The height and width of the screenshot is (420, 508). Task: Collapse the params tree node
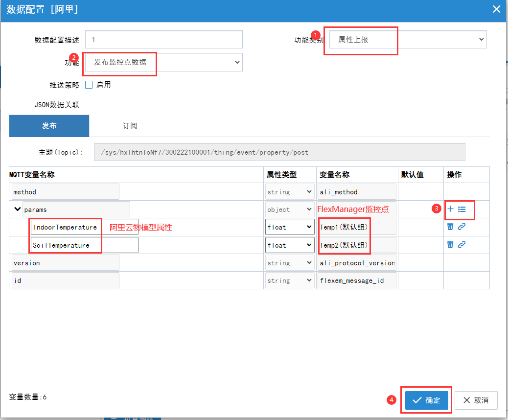pos(18,209)
